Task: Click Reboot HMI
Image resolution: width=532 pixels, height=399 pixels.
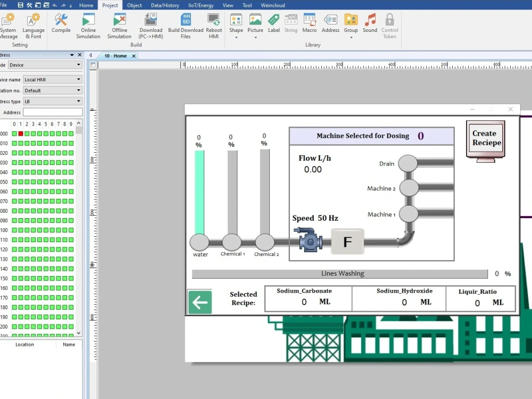Action: tap(214, 24)
